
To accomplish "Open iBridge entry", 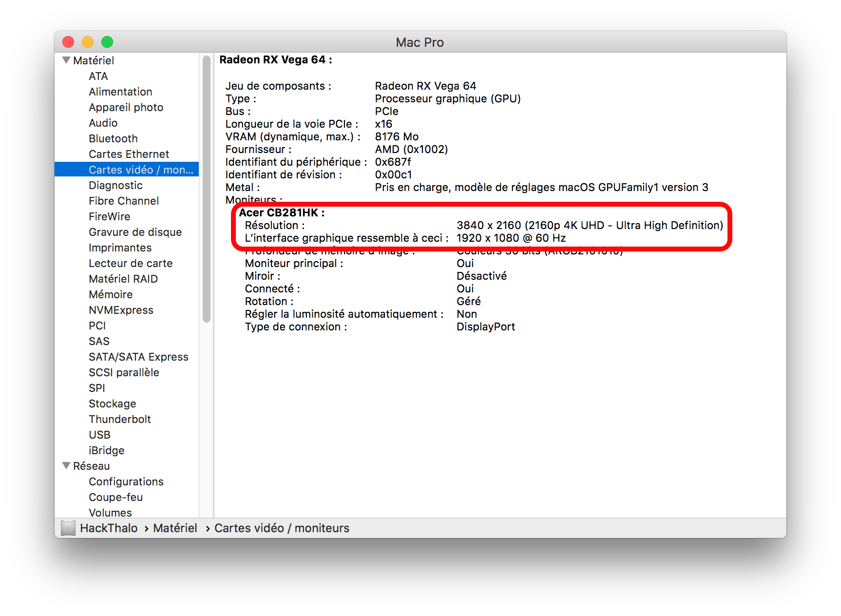I will pos(106,450).
